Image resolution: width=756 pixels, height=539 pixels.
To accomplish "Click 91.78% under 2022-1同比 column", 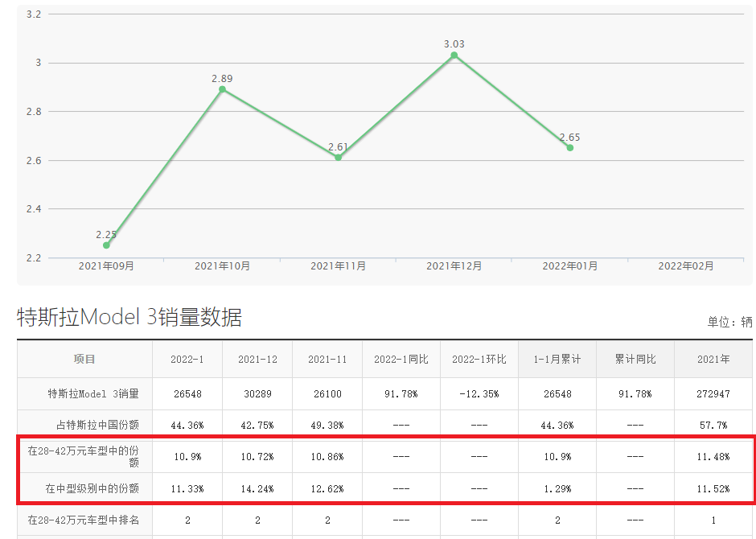I will click(x=401, y=394).
